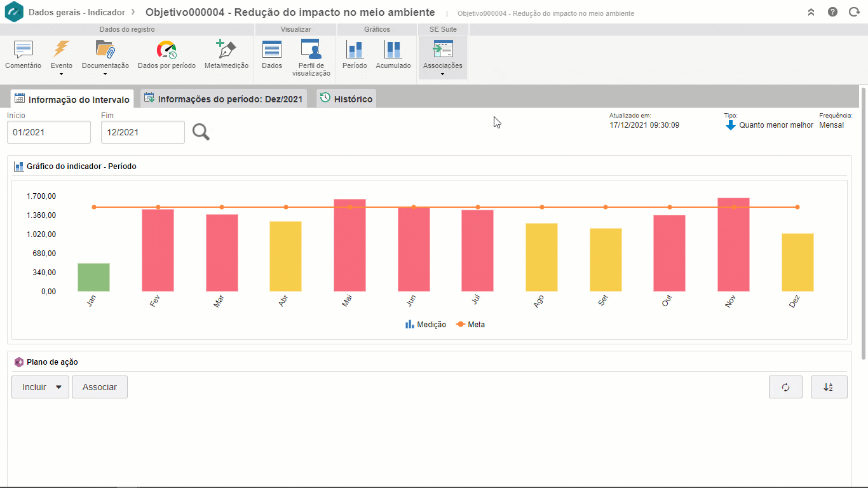
Task: Click the red Mar bar
Action: [x=222, y=253]
